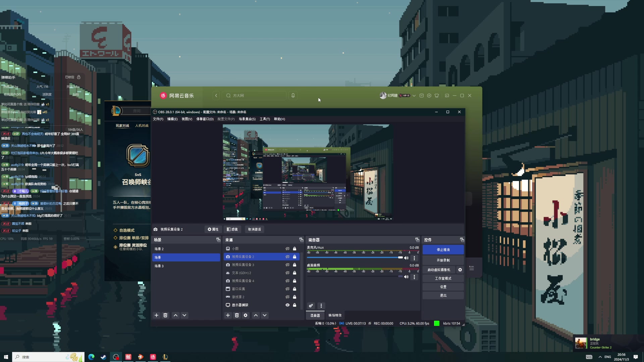This screenshot has width=644, height=362.
Task: Expand NetEase Music account dropdown arrow
Action: tap(414, 96)
